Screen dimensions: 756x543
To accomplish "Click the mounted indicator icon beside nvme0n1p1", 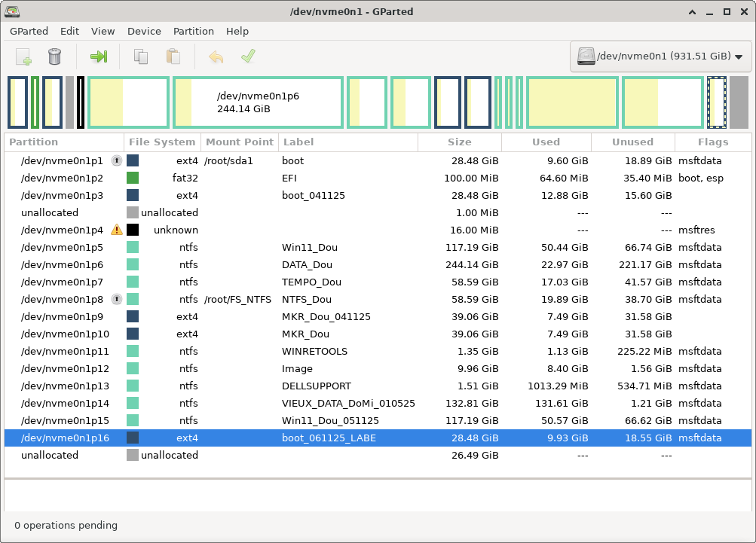I will pyautogui.click(x=117, y=160).
